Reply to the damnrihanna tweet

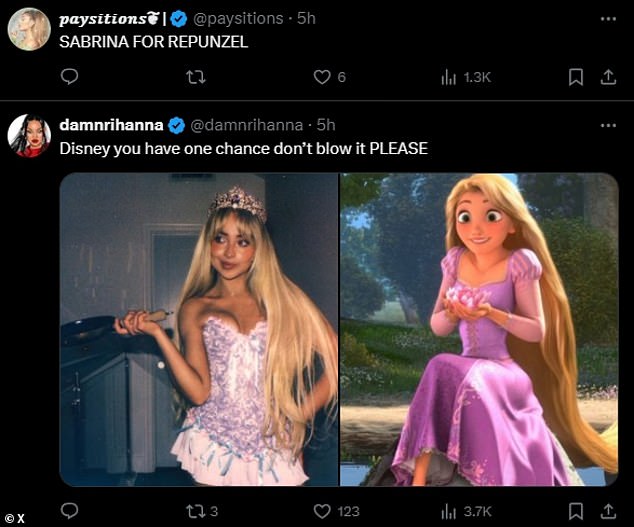tap(69, 511)
